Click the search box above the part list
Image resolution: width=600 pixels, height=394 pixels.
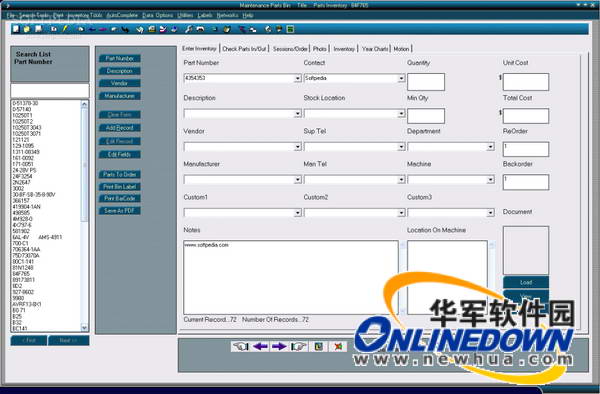click(x=50, y=91)
